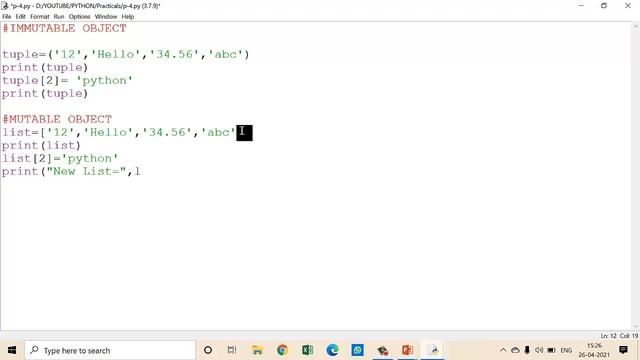
Task: Click the scrollbar up arrow in editor
Action: [x=636, y=27]
